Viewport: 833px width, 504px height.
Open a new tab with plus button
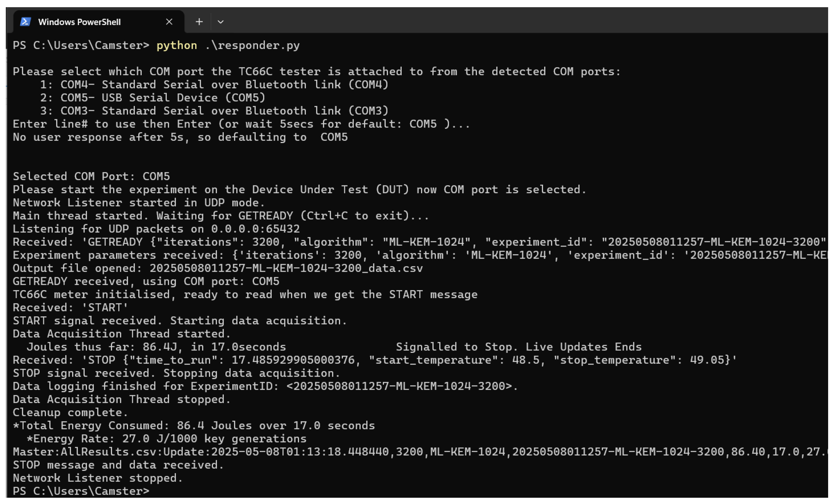pos(199,22)
